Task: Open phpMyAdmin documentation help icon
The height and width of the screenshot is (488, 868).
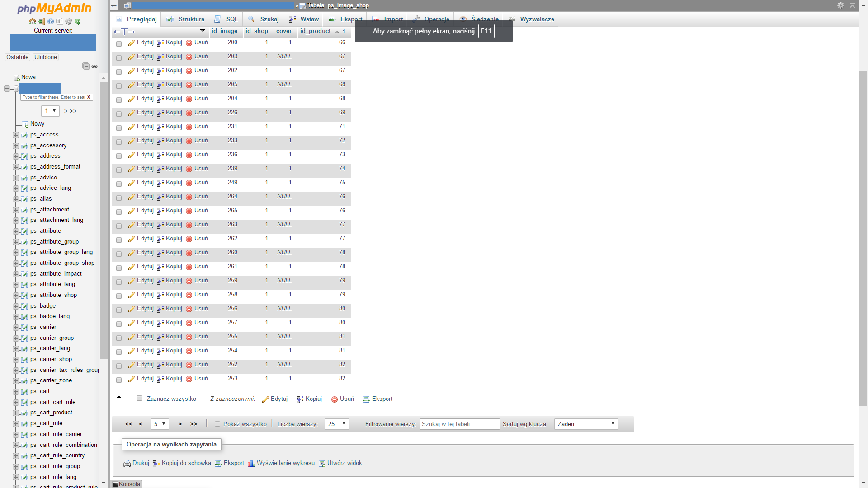Action: (x=51, y=21)
